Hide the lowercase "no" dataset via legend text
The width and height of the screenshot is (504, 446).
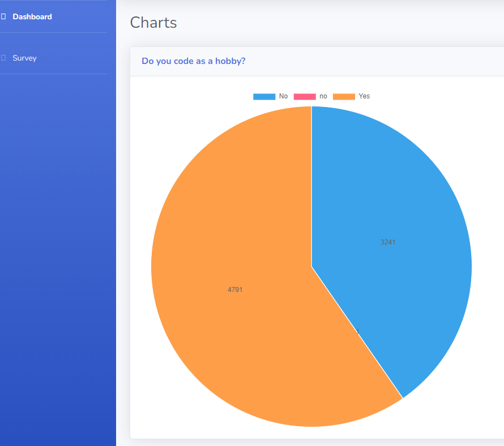click(323, 96)
